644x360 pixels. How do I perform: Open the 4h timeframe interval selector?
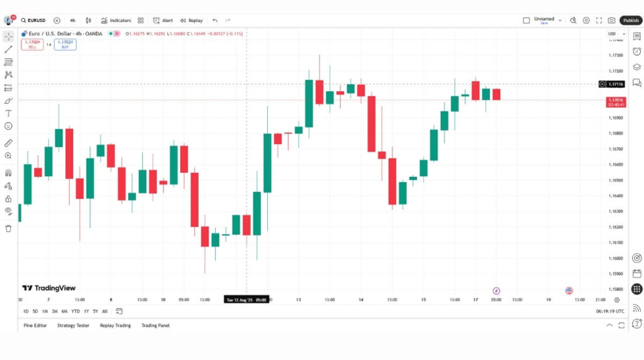72,20
